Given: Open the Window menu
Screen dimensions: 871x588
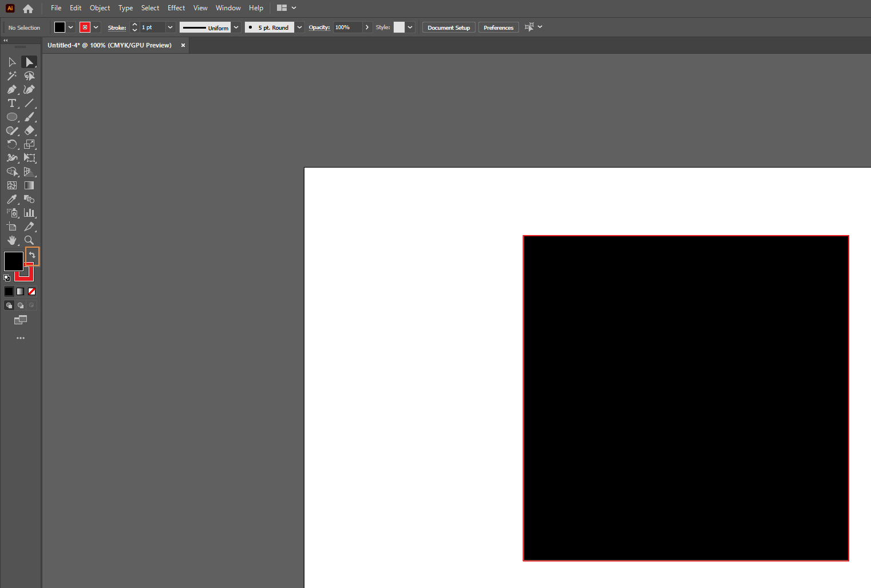Looking at the screenshot, I should tap(228, 8).
